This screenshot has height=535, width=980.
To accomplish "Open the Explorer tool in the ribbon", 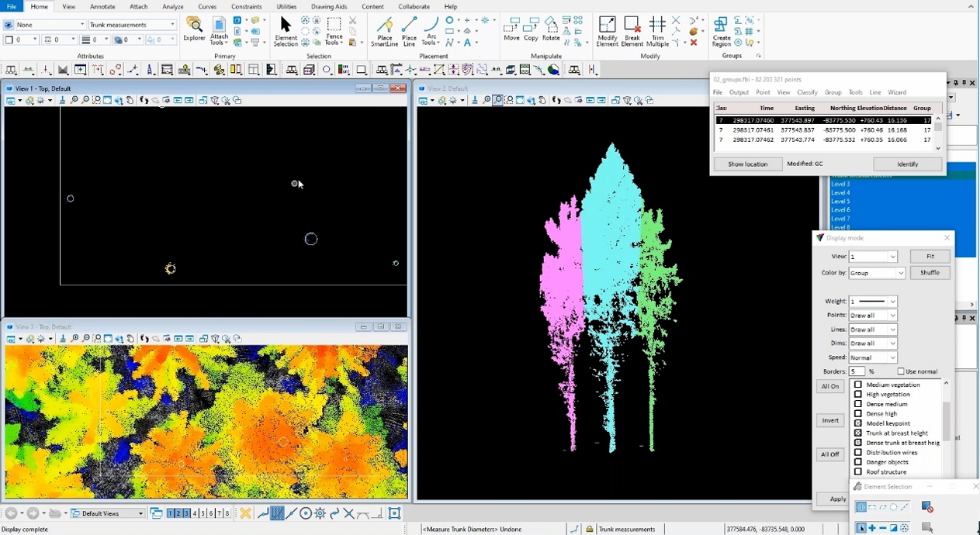I will click(194, 29).
